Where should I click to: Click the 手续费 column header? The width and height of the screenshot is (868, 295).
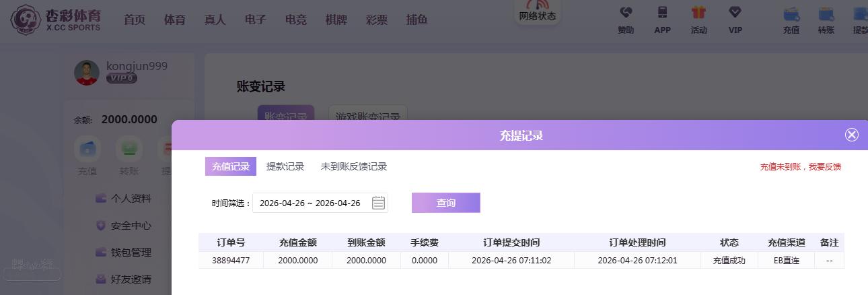(x=425, y=242)
